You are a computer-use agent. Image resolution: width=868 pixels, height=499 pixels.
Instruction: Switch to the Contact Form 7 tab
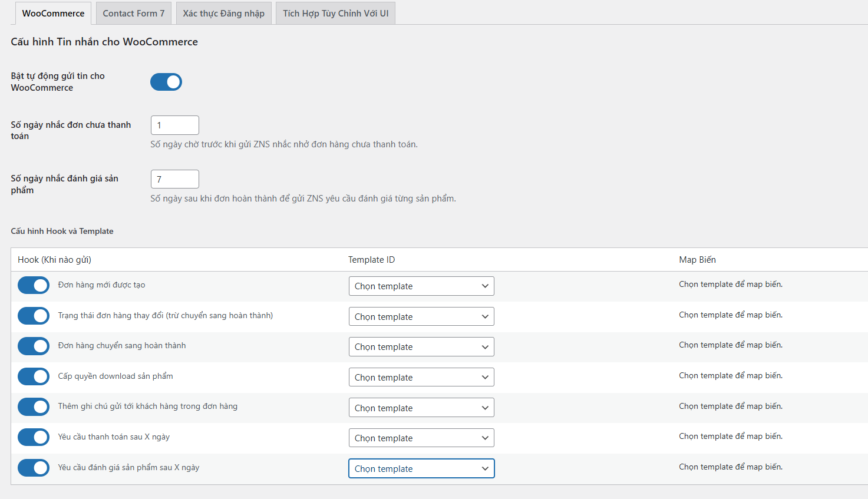pos(133,13)
